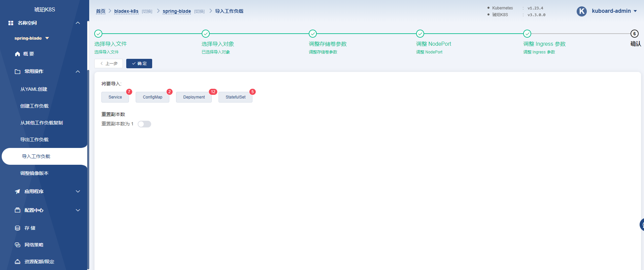Image resolution: width=644 pixels, height=270 pixels.
Task: Click step 6 确认 circle
Action: point(635,34)
